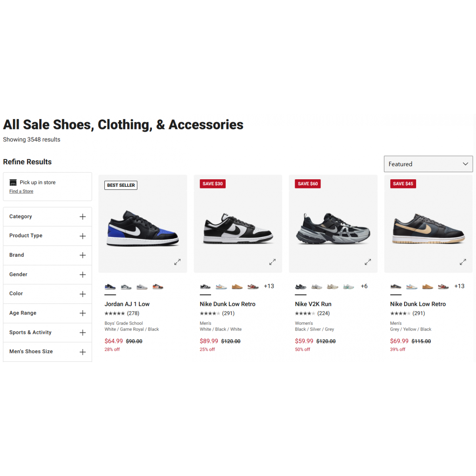Open the Jordan AJ 1 Low product title

point(127,304)
